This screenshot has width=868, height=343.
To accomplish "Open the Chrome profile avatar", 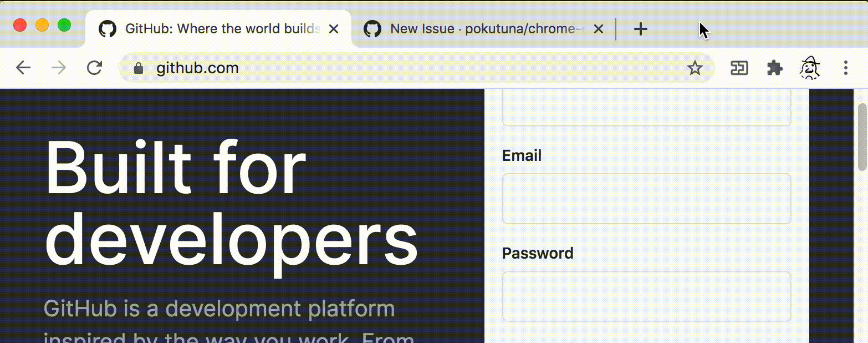I will [x=810, y=68].
